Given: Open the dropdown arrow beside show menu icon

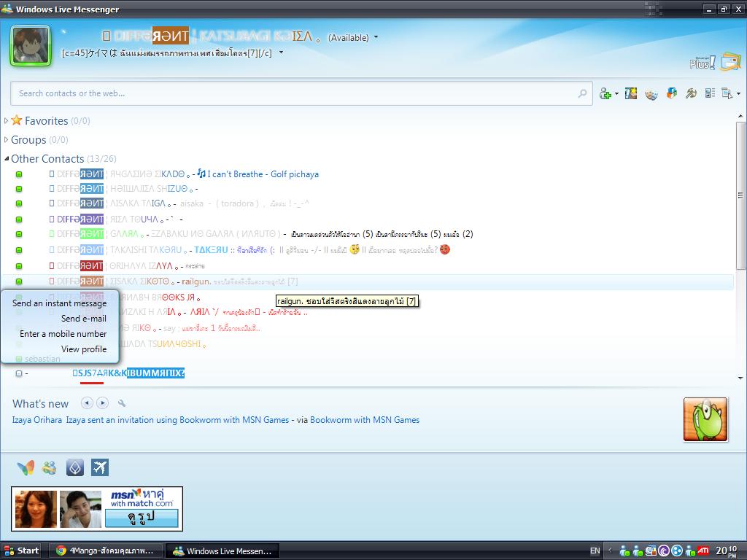Looking at the screenshot, I should (738, 94).
